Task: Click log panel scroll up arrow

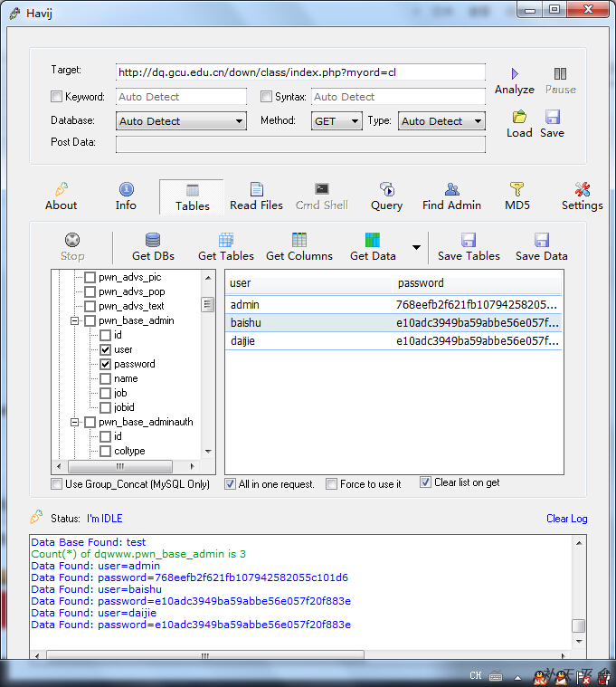Action: coord(579,543)
